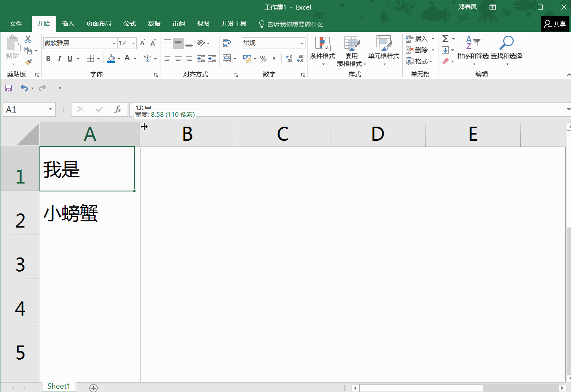Collapse the ribbon with the chevron
Image resolution: width=571 pixels, height=392 pixels.
[569, 75]
